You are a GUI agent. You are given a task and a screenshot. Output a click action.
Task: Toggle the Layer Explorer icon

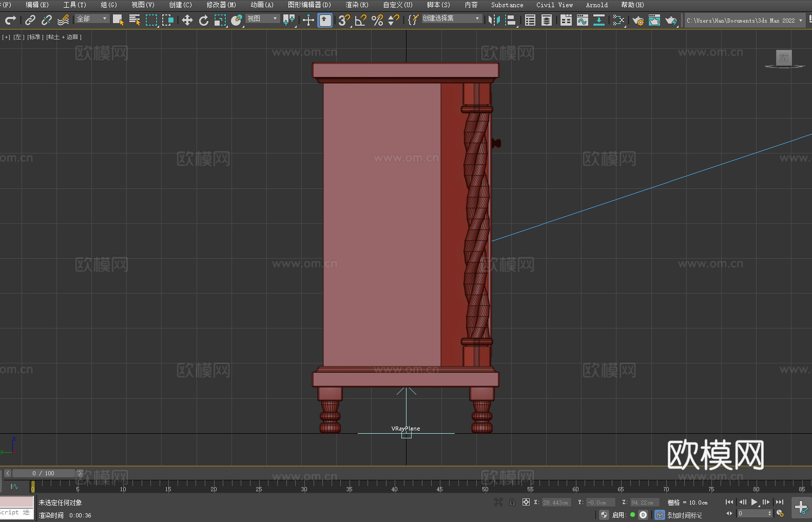coord(547,20)
